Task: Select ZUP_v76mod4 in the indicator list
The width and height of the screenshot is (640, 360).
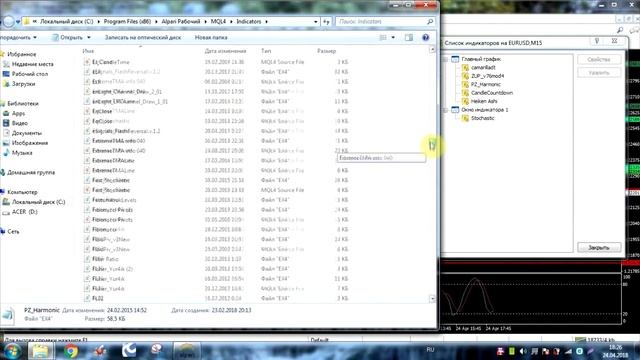Action: point(487,76)
